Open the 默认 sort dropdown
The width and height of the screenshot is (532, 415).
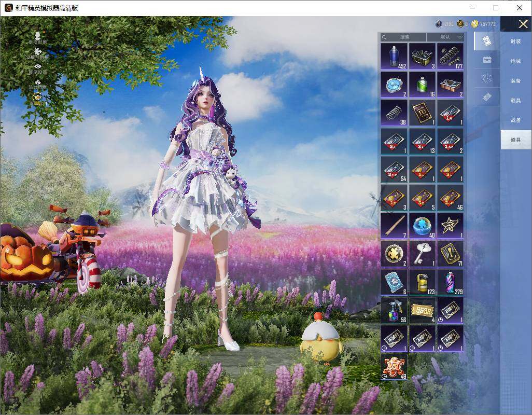(445, 37)
